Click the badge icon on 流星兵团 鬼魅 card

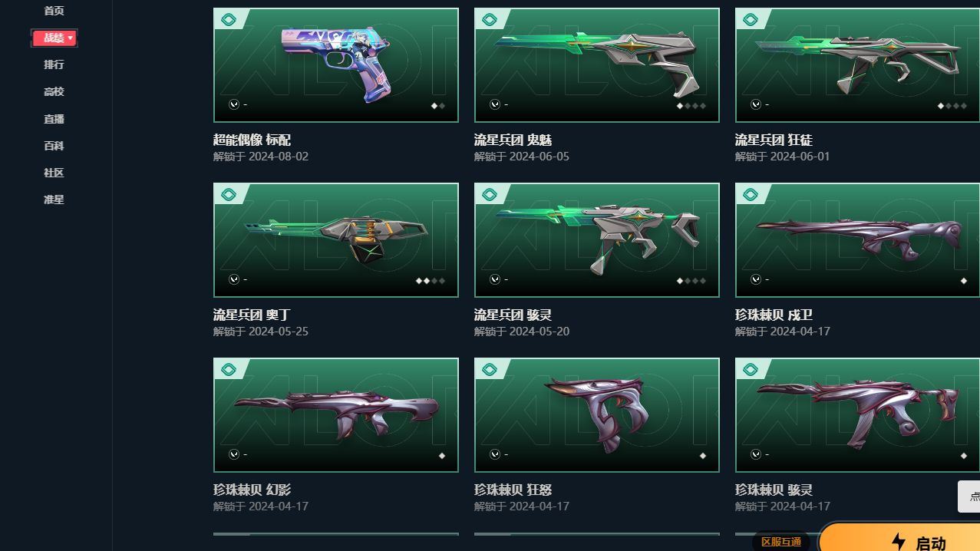click(489, 20)
